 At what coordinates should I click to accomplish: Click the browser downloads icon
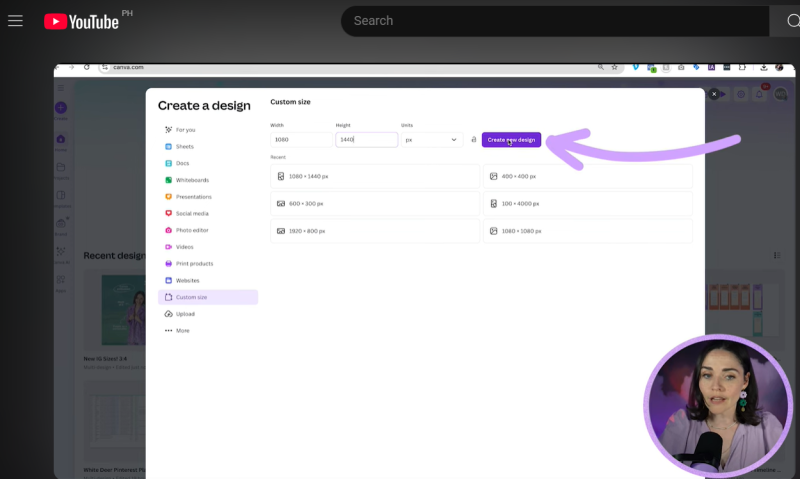pyautogui.click(x=764, y=67)
